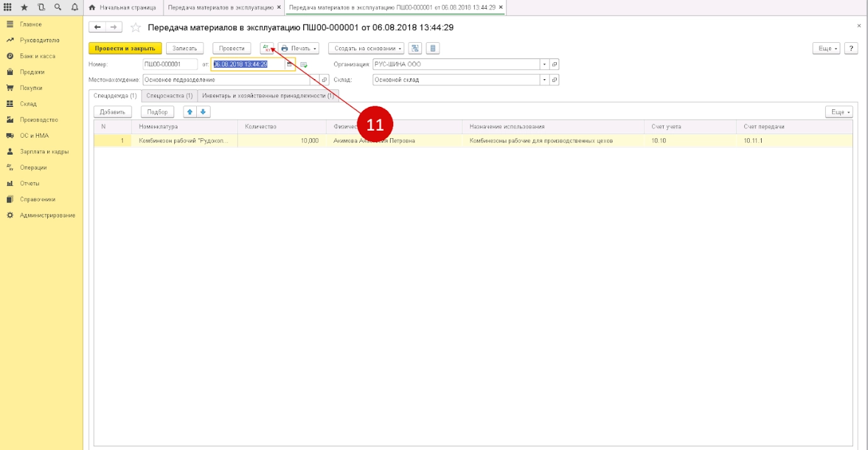Open the search magnifier in top bar
Viewport: 868px width, 450px height.
pos(58,8)
